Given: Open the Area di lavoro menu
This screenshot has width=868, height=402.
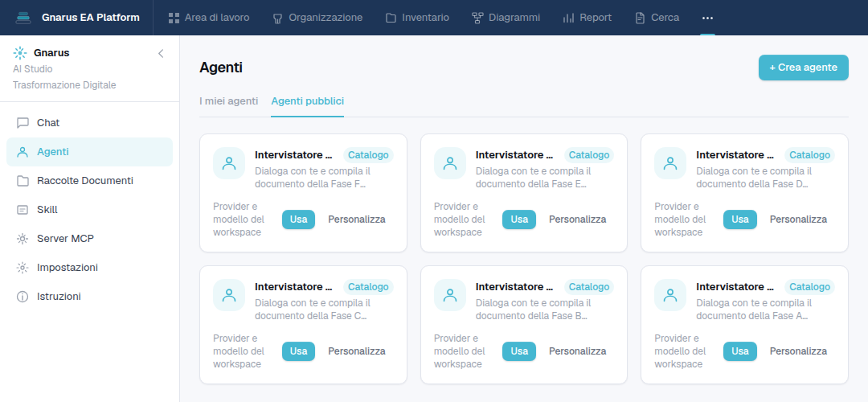Looking at the screenshot, I should click(x=209, y=18).
